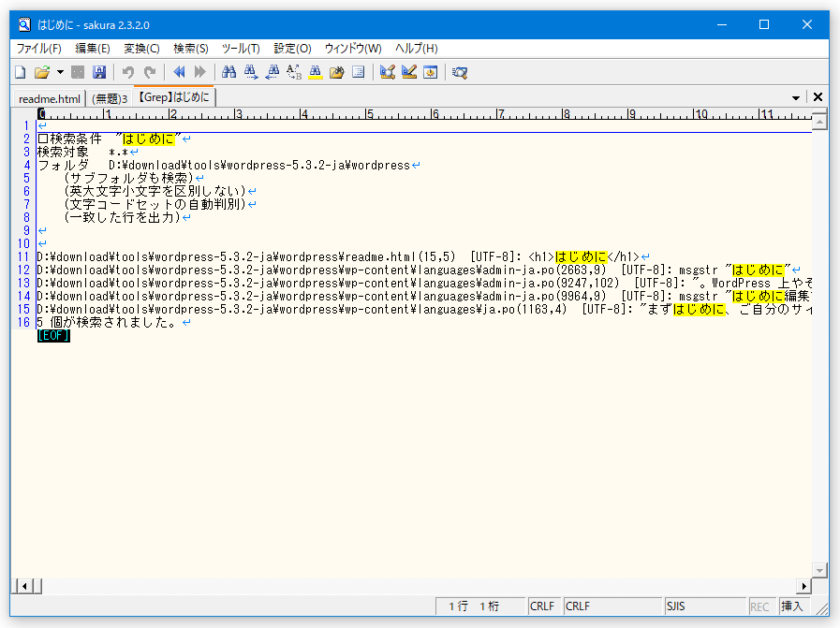Click the undo arrow icon
Image resolution: width=840 pixels, height=628 pixels.
(x=128, y=72)
